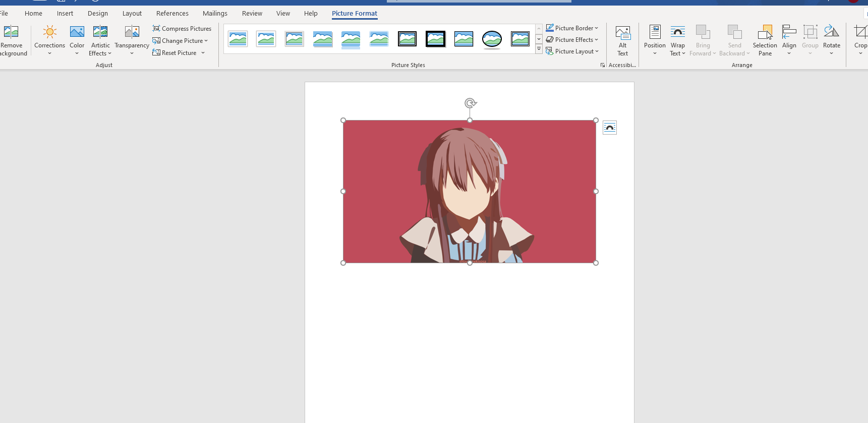Viewport: 868px width, 423px height.
Task: Click the right-middle resize handle of picture
Action: pos(596,192)
